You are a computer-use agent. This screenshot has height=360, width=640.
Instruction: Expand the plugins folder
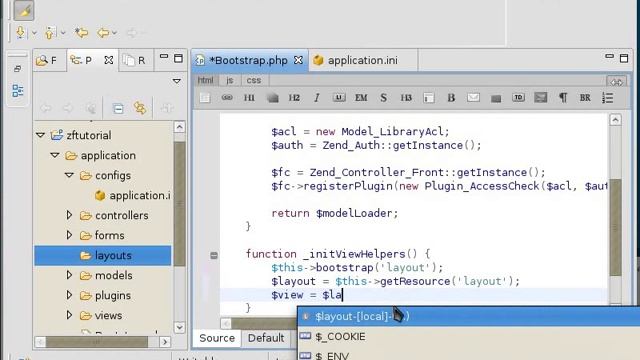[69, 295]
